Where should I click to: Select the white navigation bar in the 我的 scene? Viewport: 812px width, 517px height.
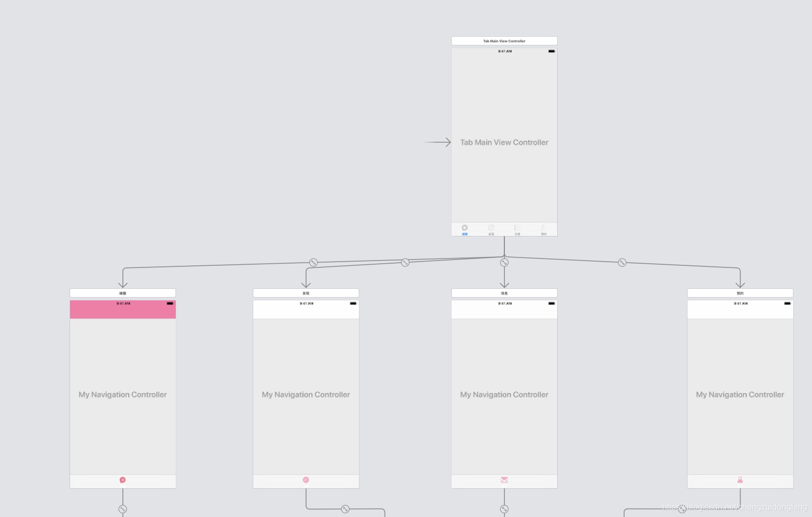[740, 309]
